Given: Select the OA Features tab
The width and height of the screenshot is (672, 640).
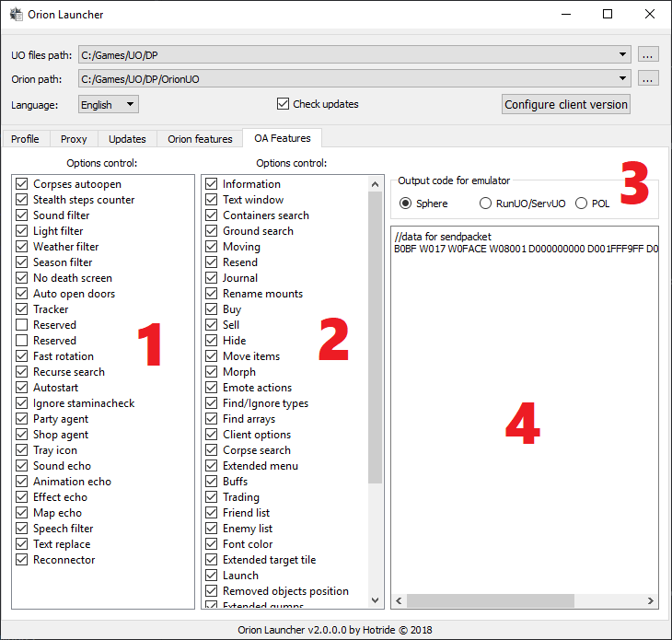Looking at the screenshot, I should (283, 138).
